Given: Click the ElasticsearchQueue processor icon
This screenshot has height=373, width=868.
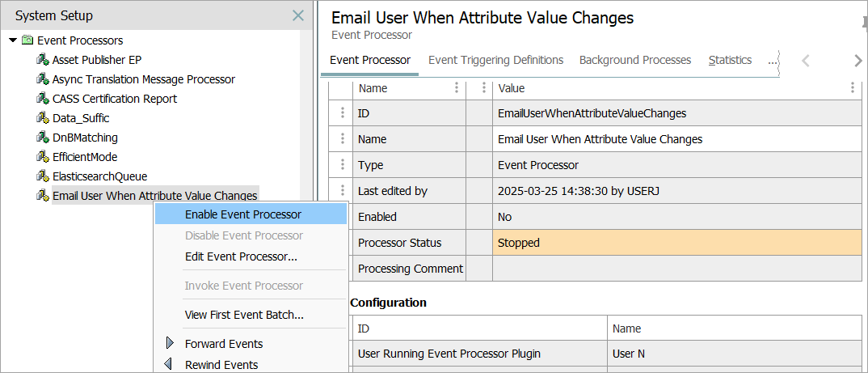Looking at the screenshot, I should (43, 176).
